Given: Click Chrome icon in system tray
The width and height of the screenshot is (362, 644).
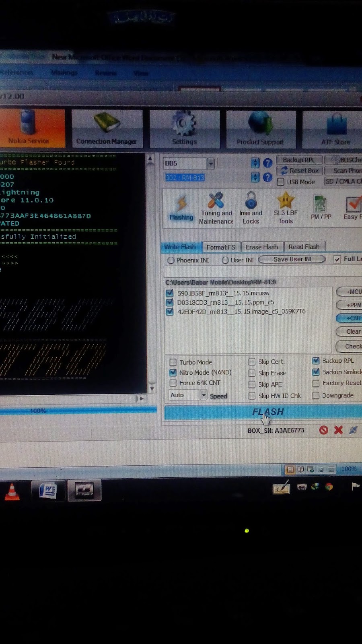Looking at the screenshot, I should [329, 487].
